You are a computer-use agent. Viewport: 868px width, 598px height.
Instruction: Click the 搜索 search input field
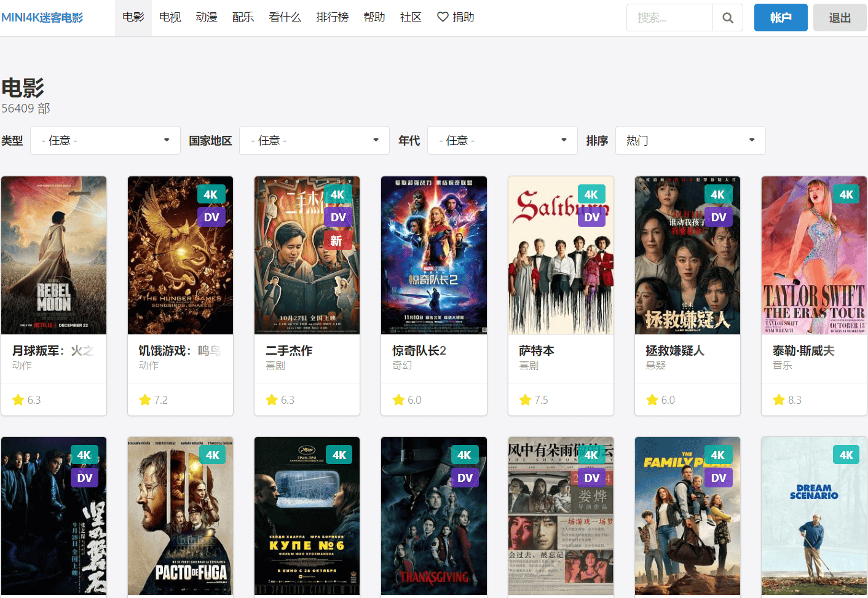[670, 18]
